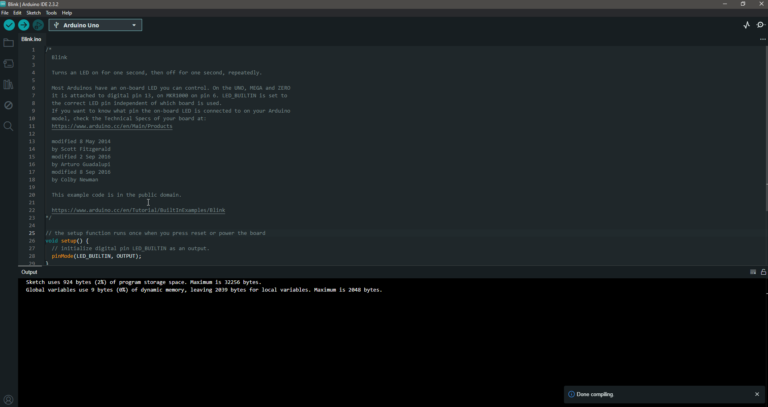Open the Serial Plotter

coord(746,25)
